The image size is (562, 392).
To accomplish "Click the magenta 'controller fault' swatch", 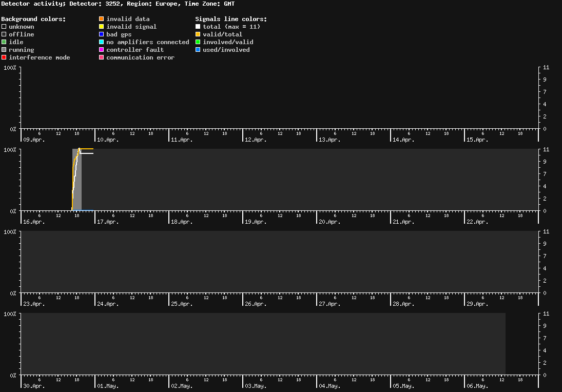I will 102,50.
